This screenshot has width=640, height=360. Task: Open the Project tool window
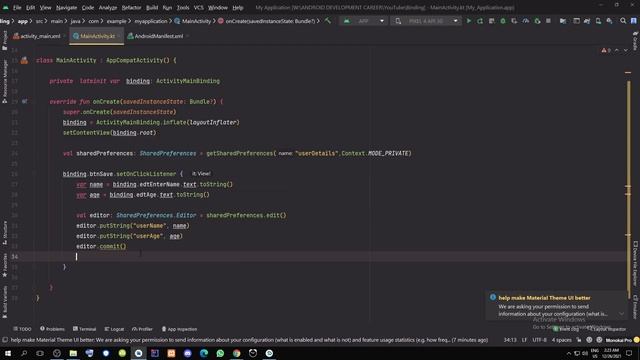(x=4, y=40)
